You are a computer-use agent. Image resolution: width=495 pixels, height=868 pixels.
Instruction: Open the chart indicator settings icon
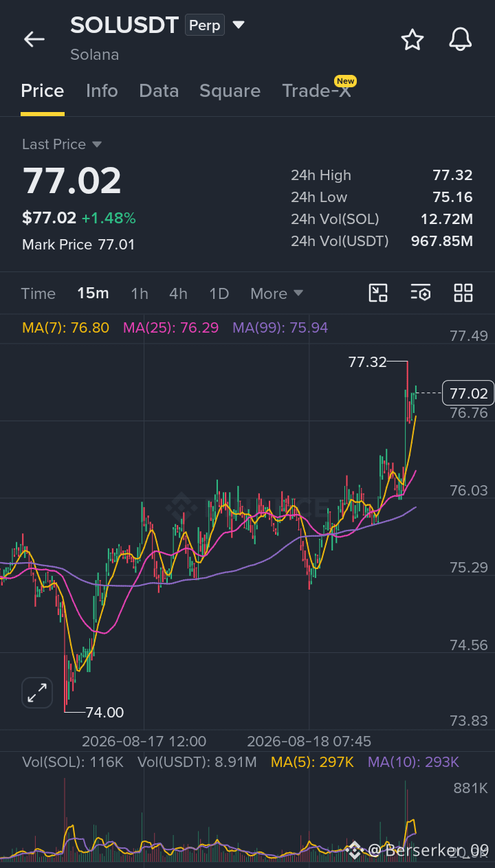click(x=421, y=293)
